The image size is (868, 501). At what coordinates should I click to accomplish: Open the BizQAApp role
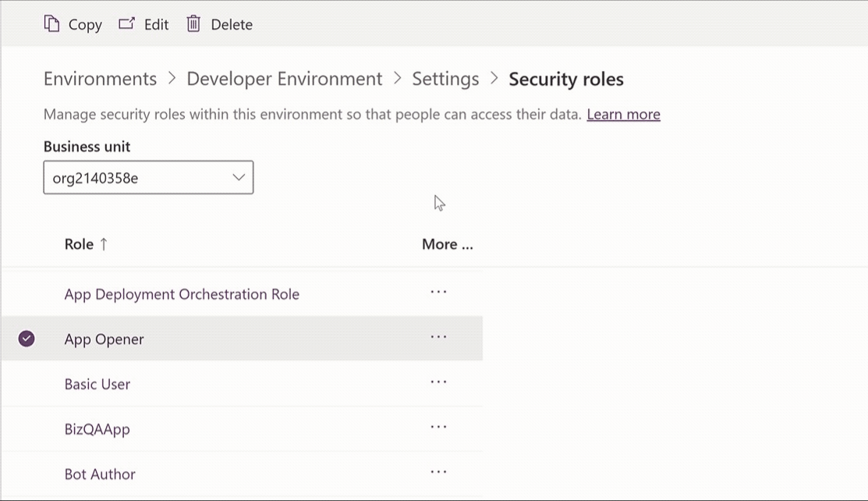point(97,429)
